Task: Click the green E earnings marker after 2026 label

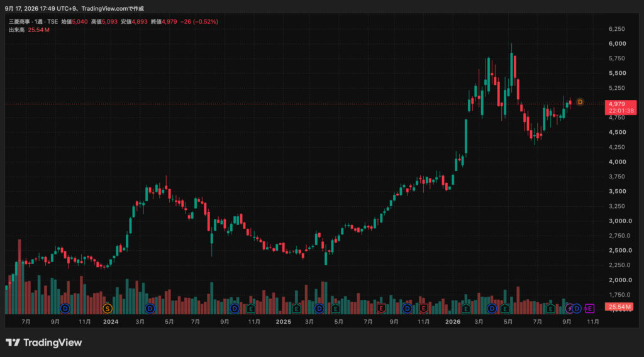Action: pos(466,308)
